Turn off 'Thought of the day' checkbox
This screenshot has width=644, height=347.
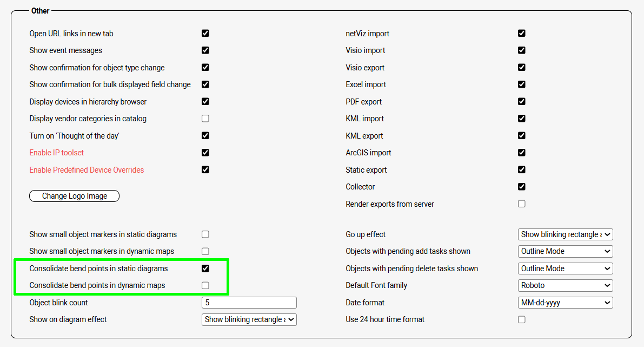(x=205, y=135)
